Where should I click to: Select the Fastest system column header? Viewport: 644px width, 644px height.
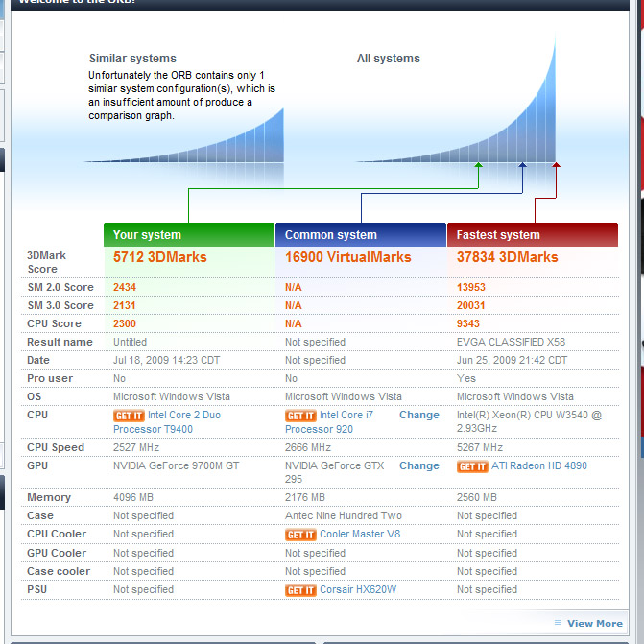coord(533,235)
